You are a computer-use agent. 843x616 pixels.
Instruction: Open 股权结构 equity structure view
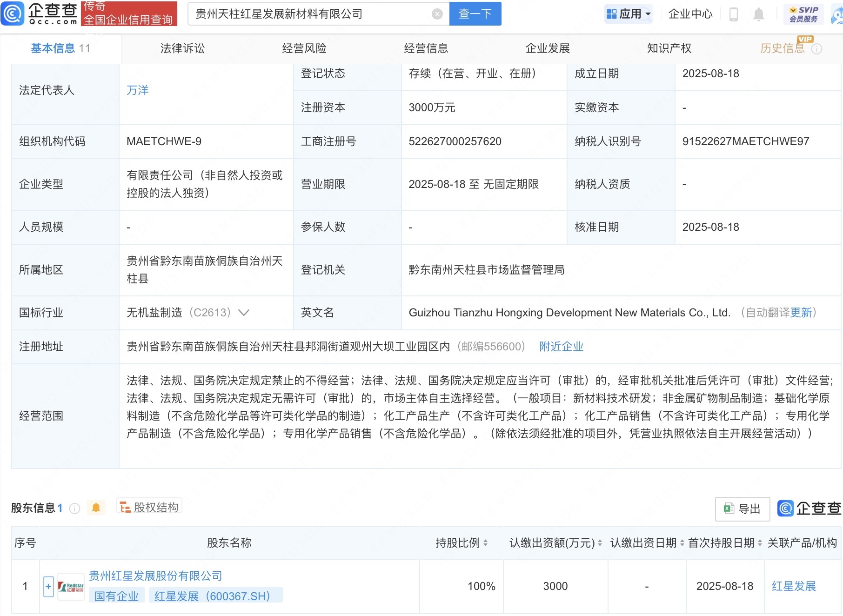click(x=149, y=507)
